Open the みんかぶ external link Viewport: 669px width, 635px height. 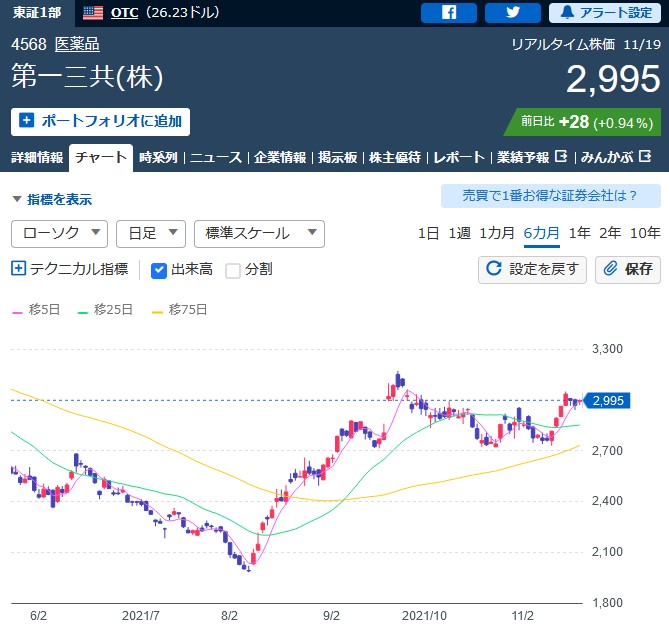pyautogui.click(x=616, y=157)
